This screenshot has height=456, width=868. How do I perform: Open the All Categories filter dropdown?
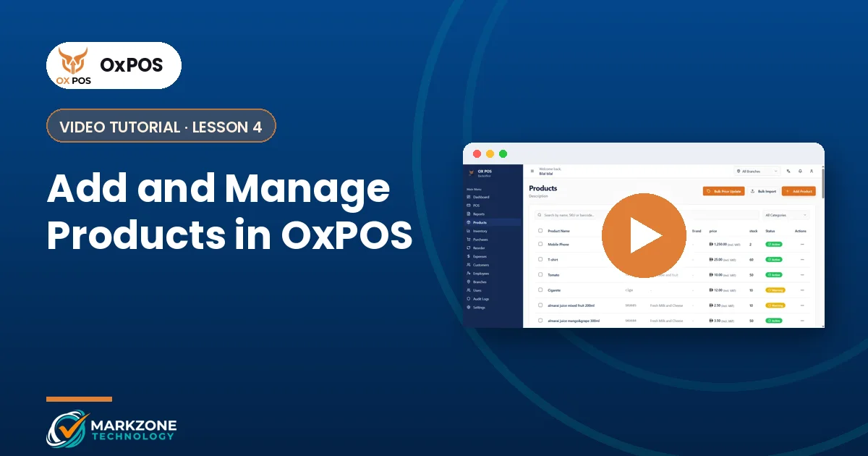(x=786, y=215)
